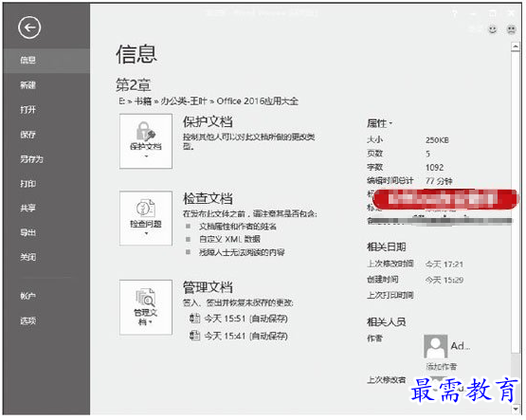Open the 检查问题 dropdown button
This screenshot has width=526, height=420.
146,218
